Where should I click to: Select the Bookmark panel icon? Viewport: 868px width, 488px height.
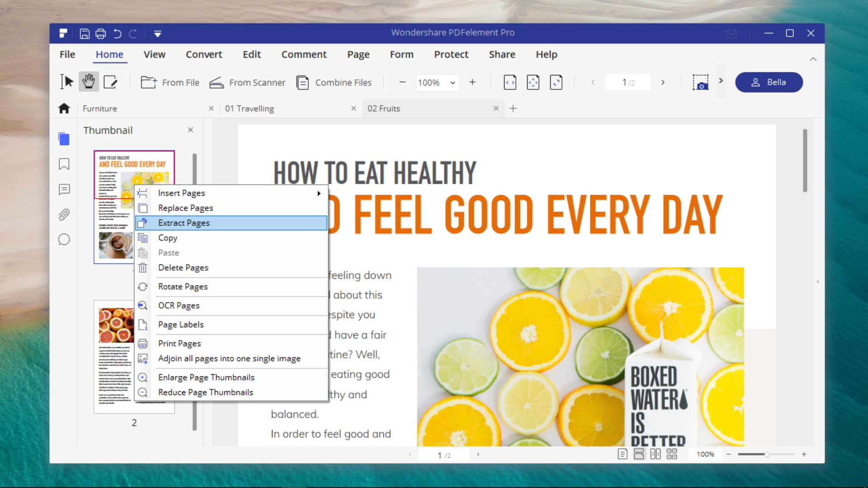(64, 164)
